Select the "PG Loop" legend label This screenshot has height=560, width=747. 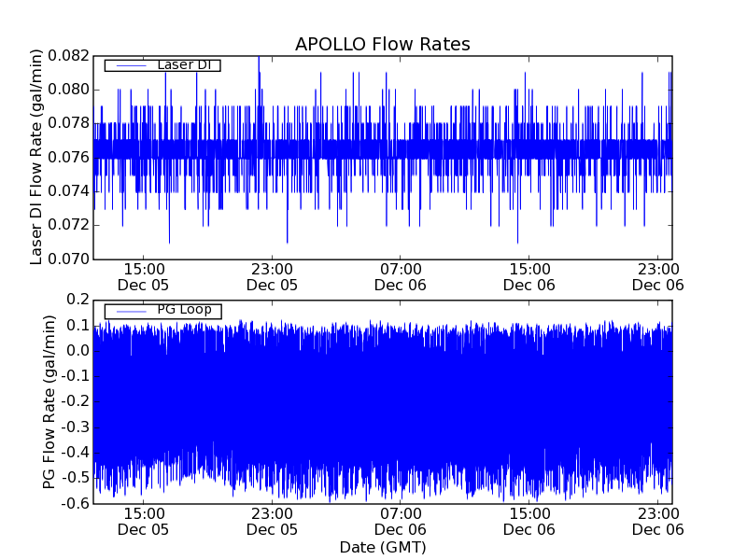pyautogui.click(x=184, y=310)
